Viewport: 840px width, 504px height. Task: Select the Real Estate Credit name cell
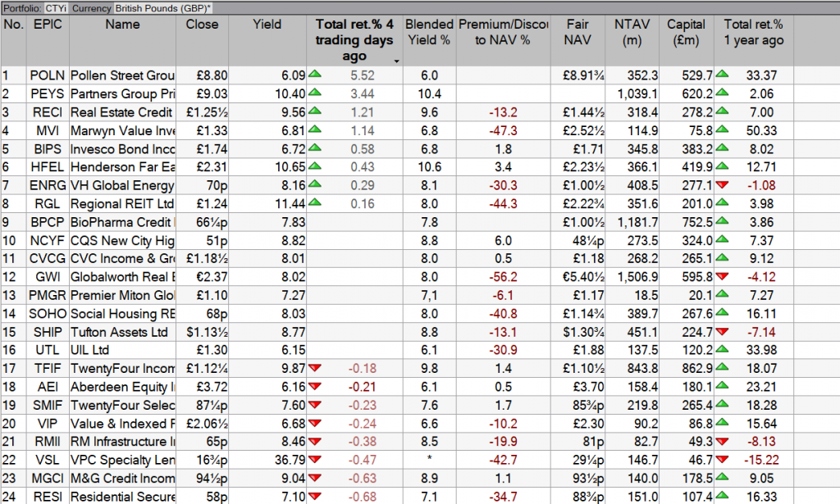point(123,112)
